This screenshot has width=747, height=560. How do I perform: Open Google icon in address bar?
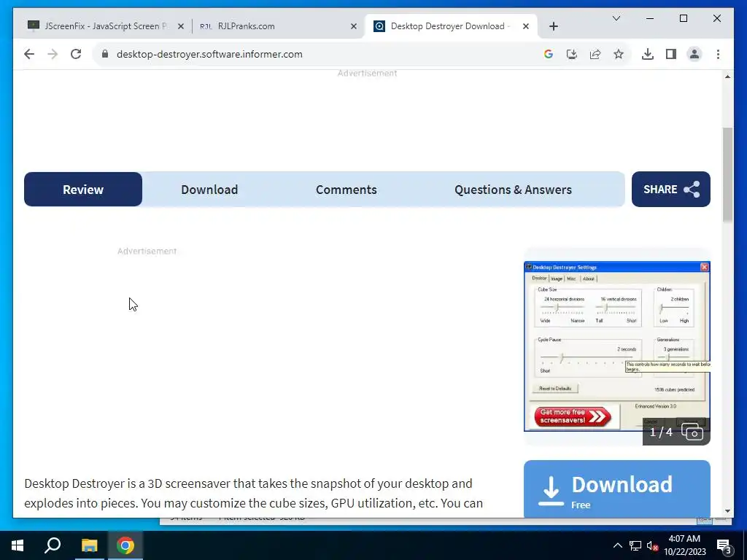point(549,54)
